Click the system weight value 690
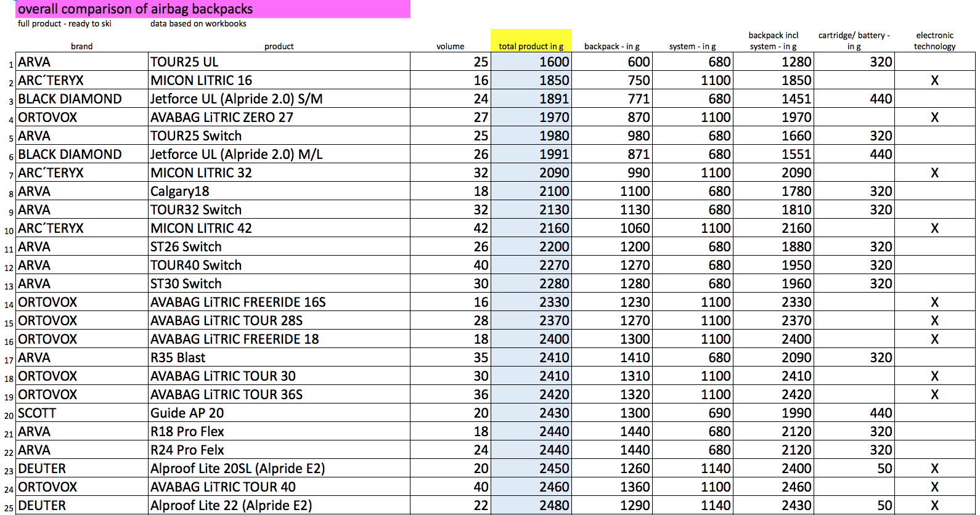 click(719, 413)
